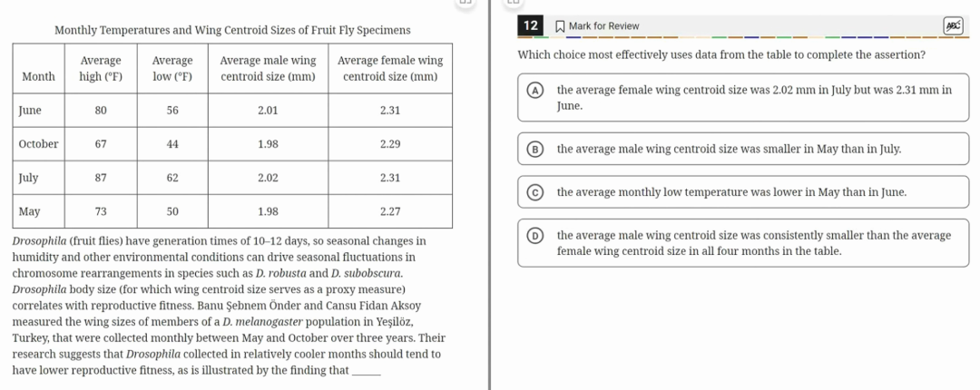Click the Average male wing centroid size header
Image resolution: width=980 pixels, height=390 pixels.
[268, 69]
